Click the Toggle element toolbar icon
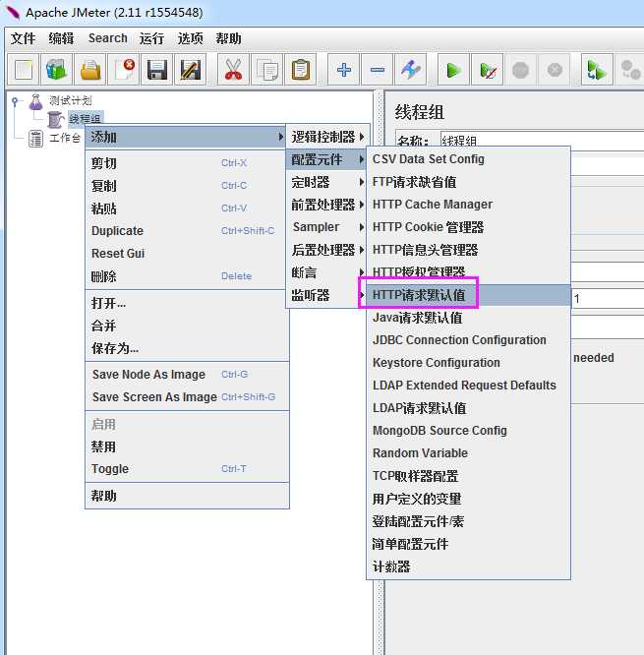Screen dimensions: 644x655 (x=411, y=70)
